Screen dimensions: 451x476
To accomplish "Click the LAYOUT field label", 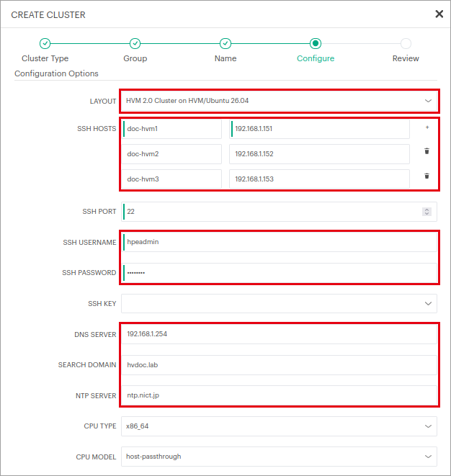I will (103, 102).
